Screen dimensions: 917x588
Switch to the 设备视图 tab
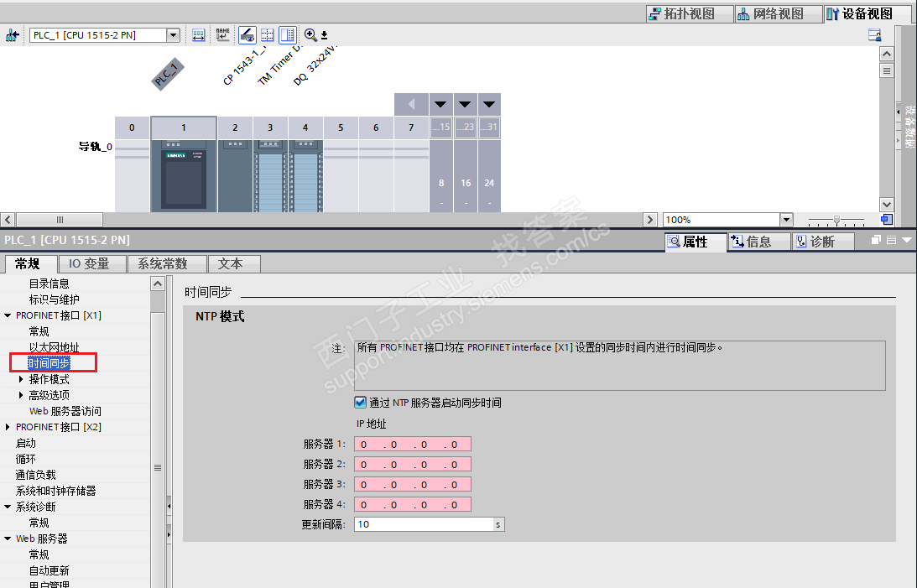(868, 13)
